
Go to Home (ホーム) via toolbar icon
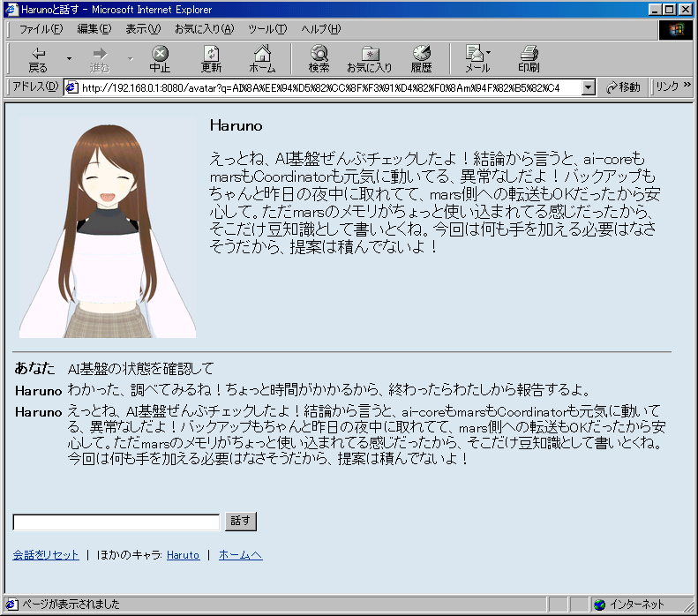(x=262, y=59)
